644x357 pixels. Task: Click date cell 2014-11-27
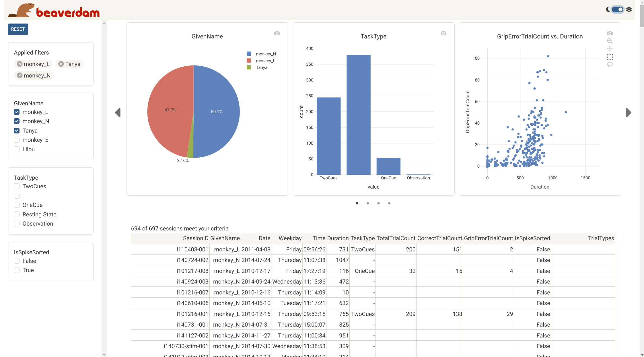(256, 335)
